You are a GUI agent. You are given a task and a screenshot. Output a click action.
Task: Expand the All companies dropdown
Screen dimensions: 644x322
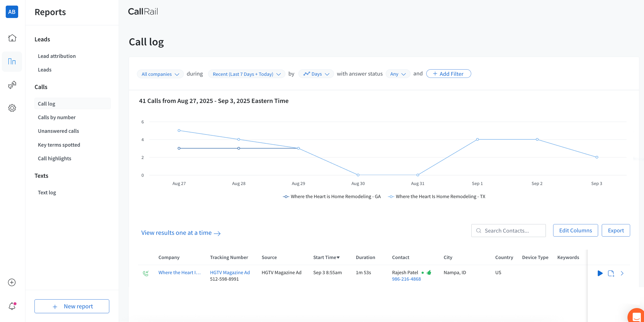click(x=160, y=74)
